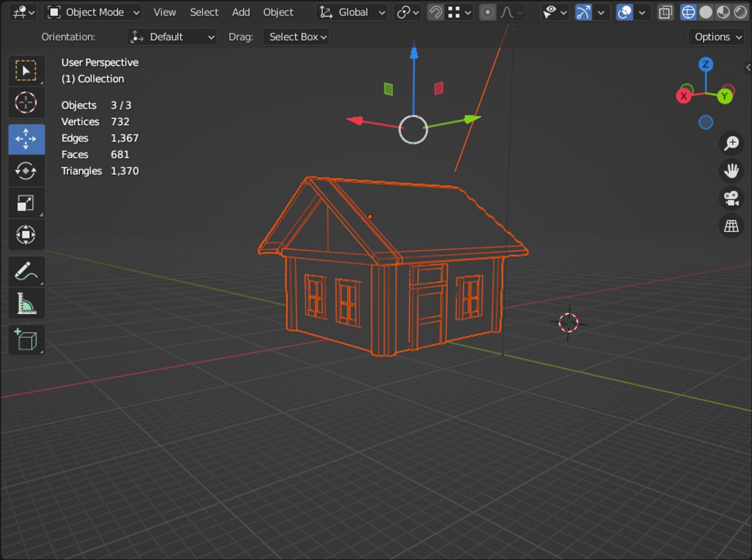Choose the Move tool in toolbar

(x=26, y=139)
